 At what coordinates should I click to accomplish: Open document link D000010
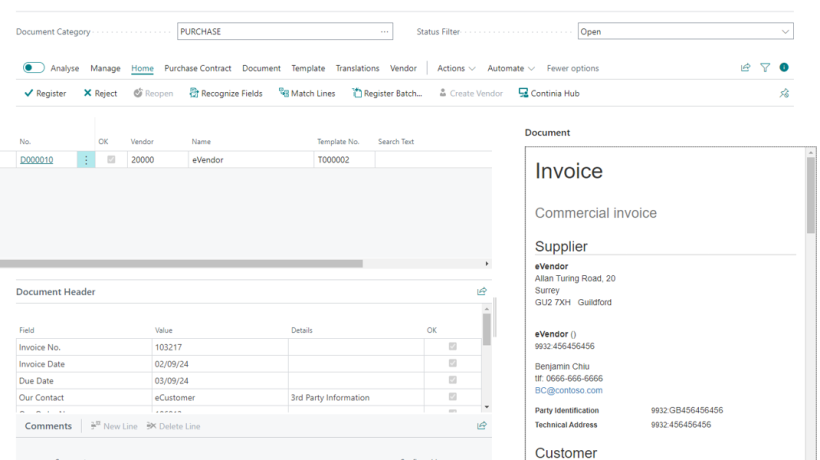coord(36,160)
